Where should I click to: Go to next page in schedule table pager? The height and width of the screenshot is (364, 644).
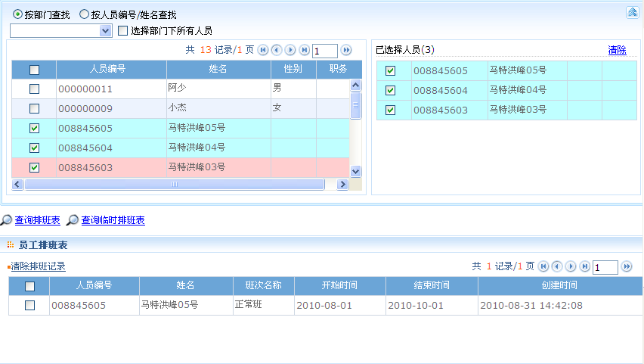[x=571, y=266]
